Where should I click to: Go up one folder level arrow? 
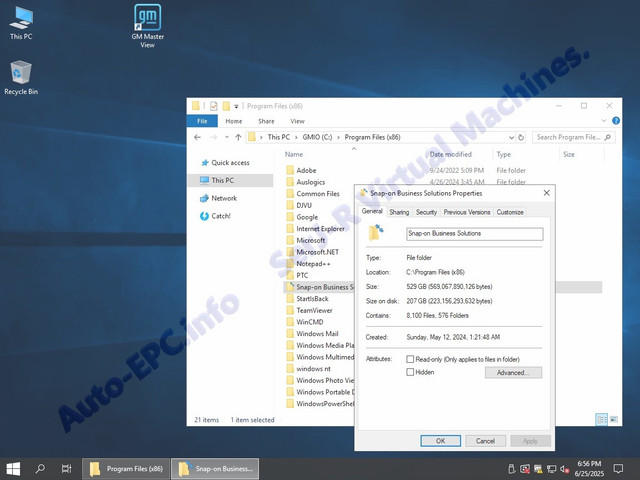coord(238,137)
